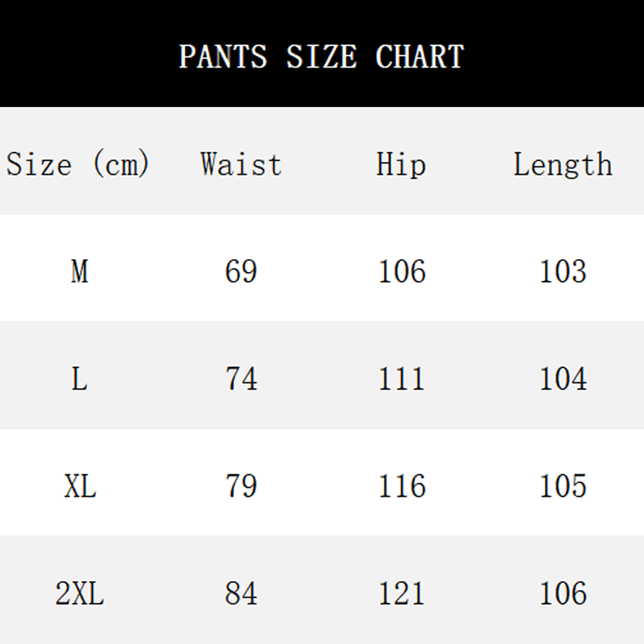This screenshot has width=644, height=644.
Task: Select the M size row label
Action: coord(79,272)
